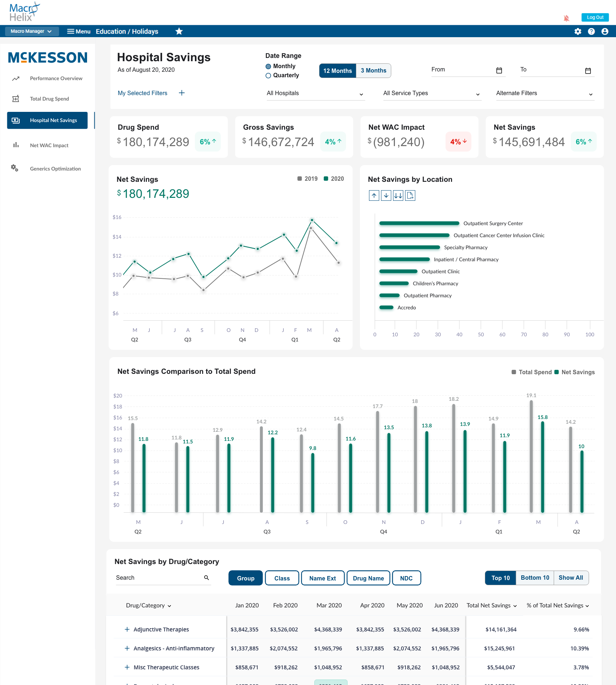Screen dimensions: 616x685
Task: Click the double down-arrow sort icon
Action: pos(398,196)
